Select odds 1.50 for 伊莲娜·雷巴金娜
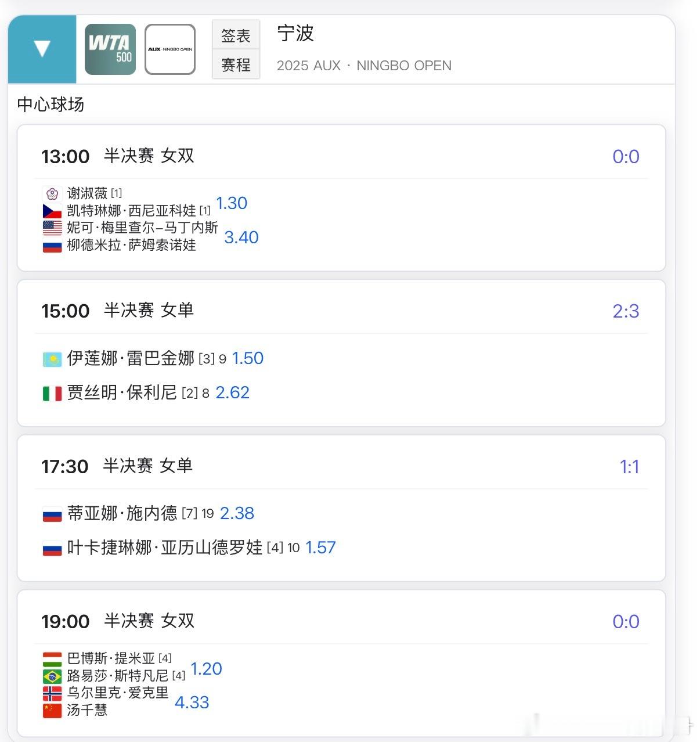Image resolution: width=700 pixels, height=742 pixels. coord(248,358)
